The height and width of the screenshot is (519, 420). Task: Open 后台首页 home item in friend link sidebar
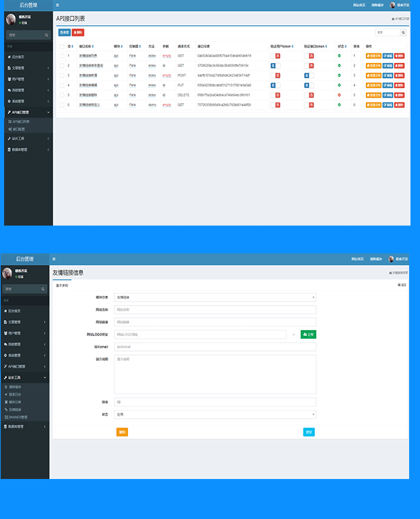pos(25,311)
